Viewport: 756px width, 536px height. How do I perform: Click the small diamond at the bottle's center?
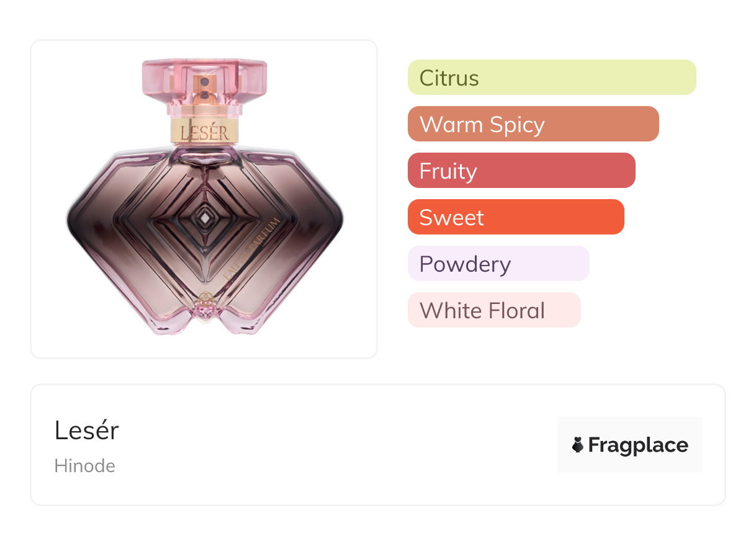click(x=204, y=217)
